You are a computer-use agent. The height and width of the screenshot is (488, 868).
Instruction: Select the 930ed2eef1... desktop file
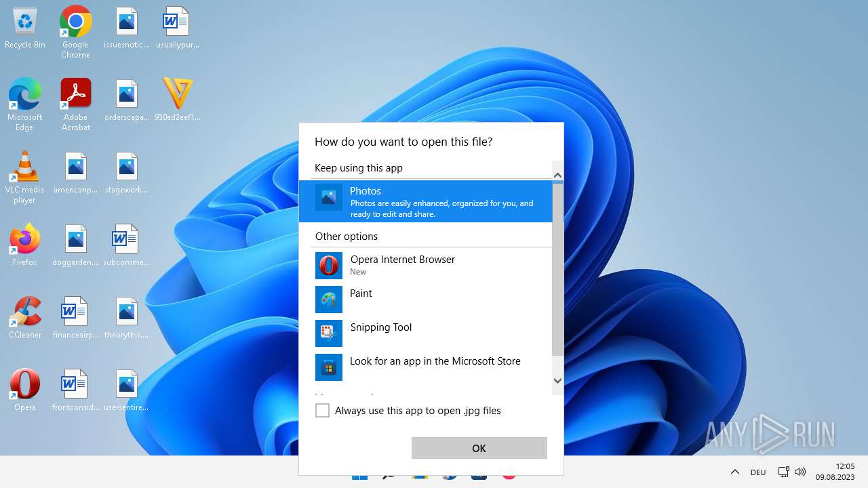[x=177, y=101]
